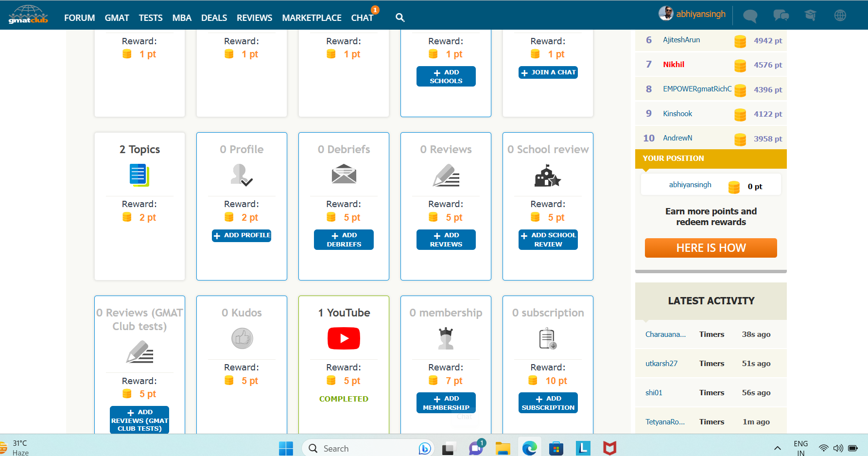The image size is (868, 456).
Task: Open search using the magnifier icon
Action: click(399, 18)
